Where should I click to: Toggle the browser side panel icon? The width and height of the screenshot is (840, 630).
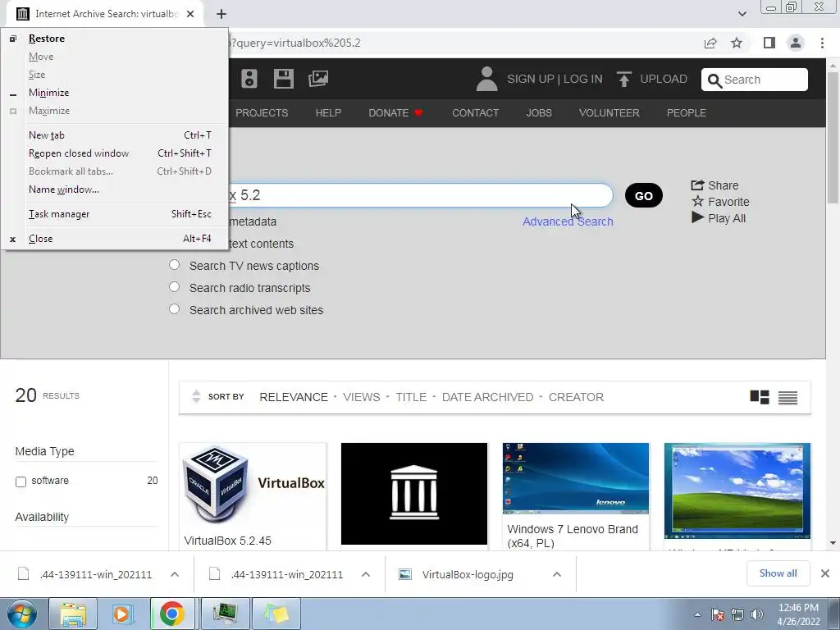tap(769, 43)
